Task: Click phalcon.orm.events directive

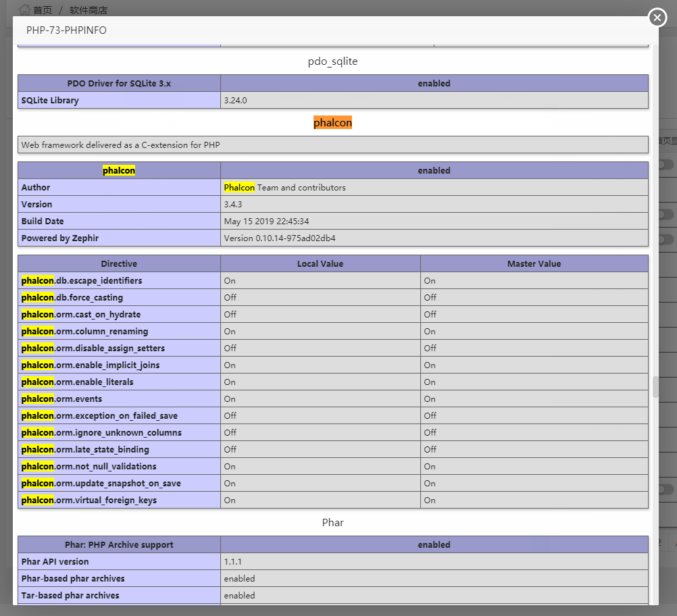Action: pyautogui.click(x=61, y=399)
